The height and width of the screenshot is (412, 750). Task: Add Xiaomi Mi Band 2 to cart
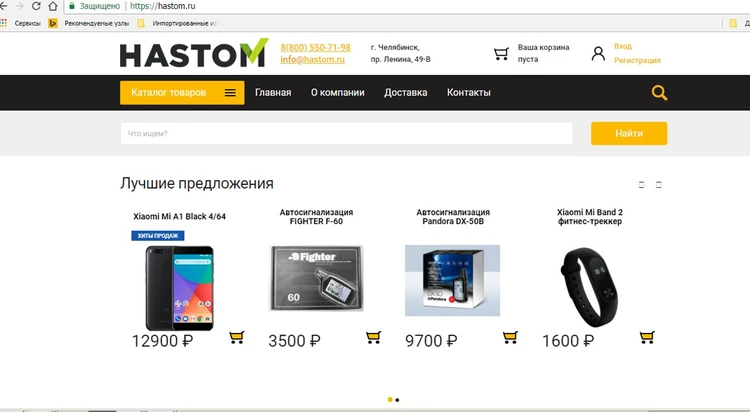(x=647, y=337)
